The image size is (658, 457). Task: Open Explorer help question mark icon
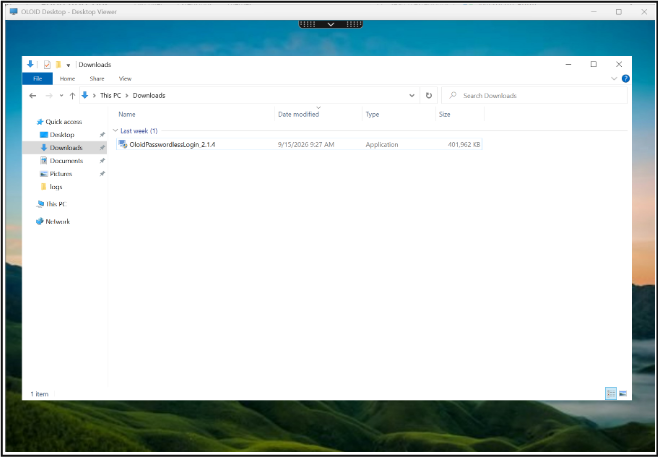[625, 78]
